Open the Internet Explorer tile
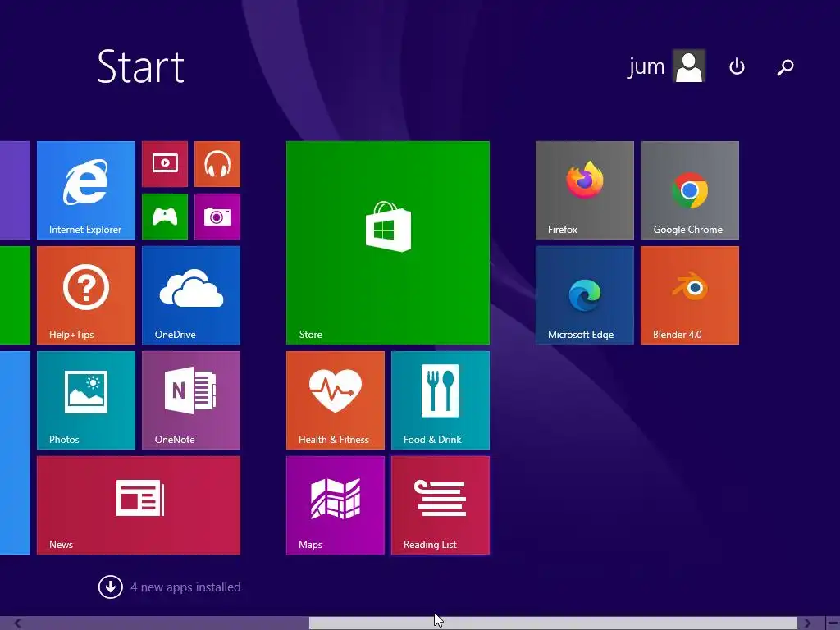This screenshot has height=630, width=840. pyautogui.click(x=85, y=190)
